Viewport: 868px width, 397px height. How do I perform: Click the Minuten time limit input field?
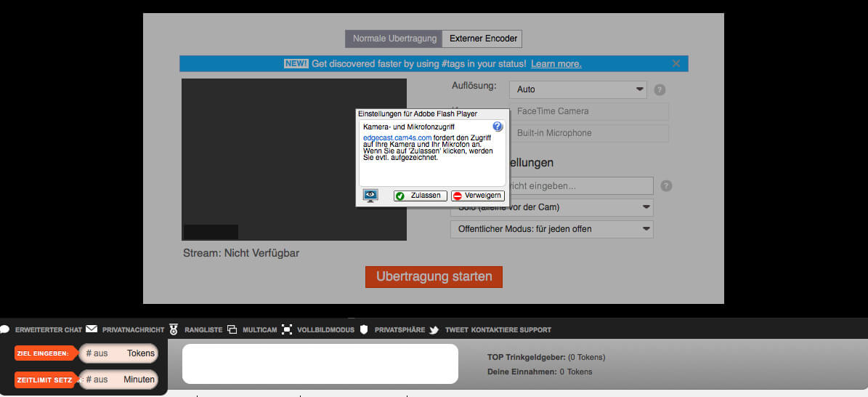click(118, 380)
